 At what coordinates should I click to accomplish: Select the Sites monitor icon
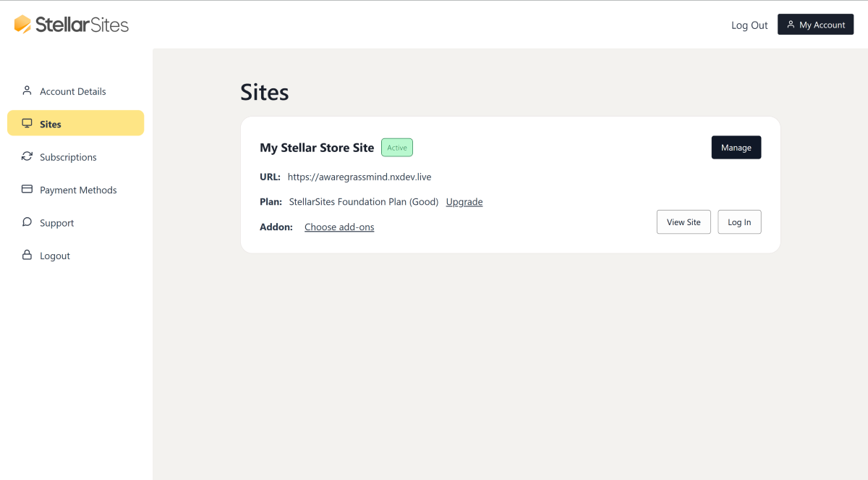(x=27, y=123)
